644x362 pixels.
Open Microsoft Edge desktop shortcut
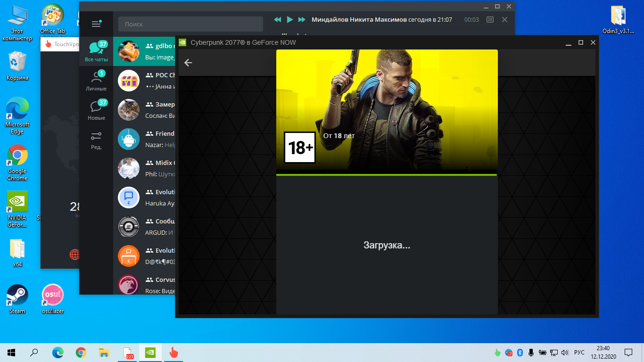pos(17,116)
